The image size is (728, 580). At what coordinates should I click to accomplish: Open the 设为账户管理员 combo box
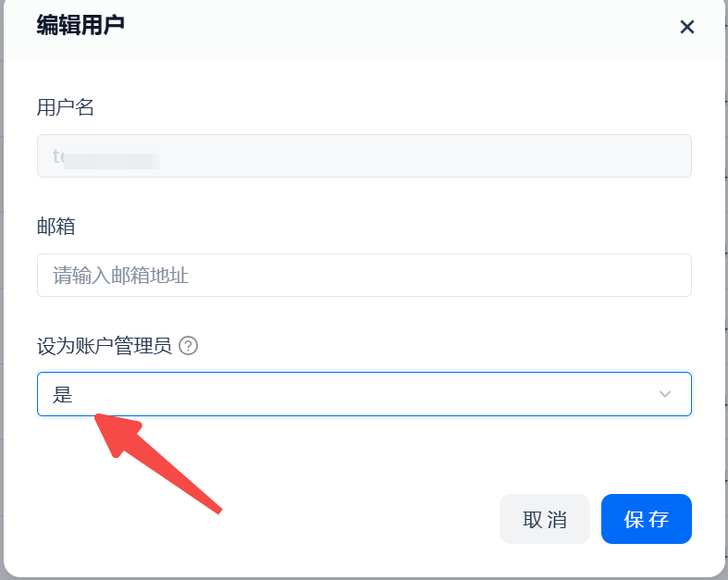364,394
